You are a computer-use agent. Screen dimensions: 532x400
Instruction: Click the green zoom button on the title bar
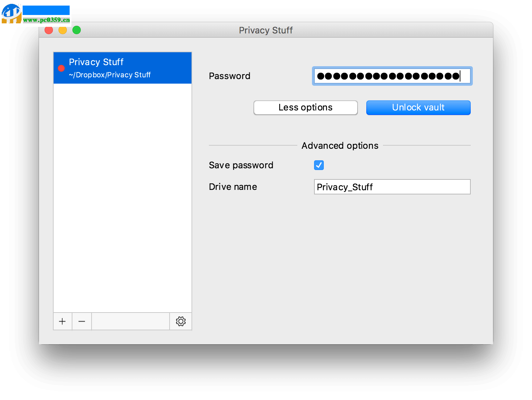[76, 30]
